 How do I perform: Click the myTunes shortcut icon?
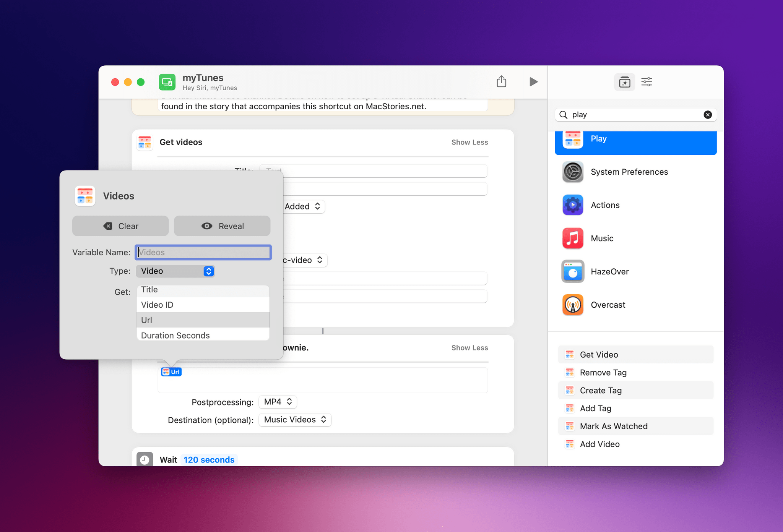pos(167,82)
